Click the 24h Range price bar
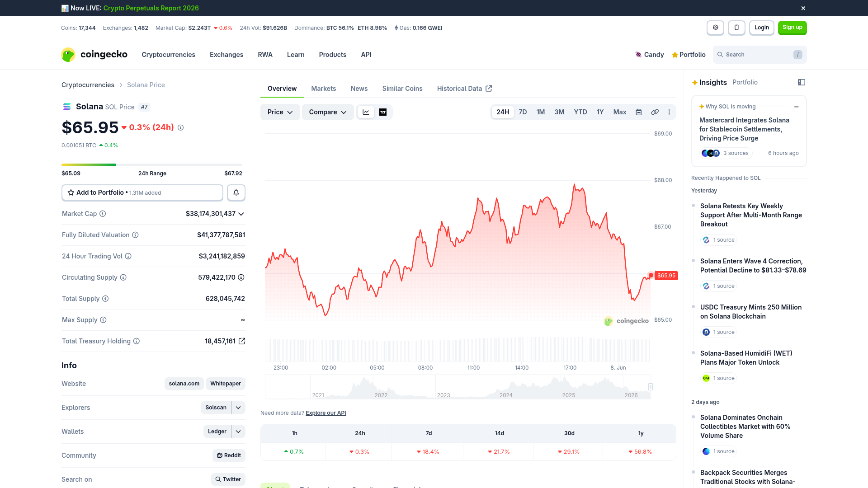The width and height of the screenshot is (868, 488). [x=152, y=165]
